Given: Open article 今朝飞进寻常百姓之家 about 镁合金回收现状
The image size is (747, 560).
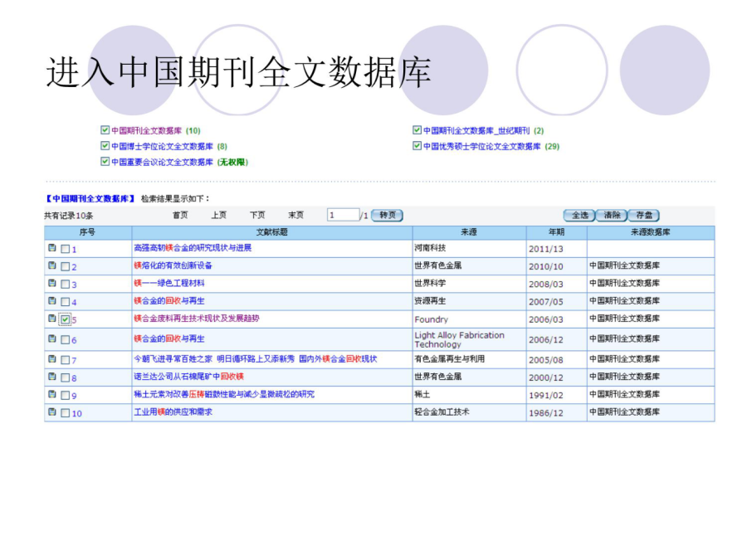Looking at the screenshot, I should click(x=256, y=358).
